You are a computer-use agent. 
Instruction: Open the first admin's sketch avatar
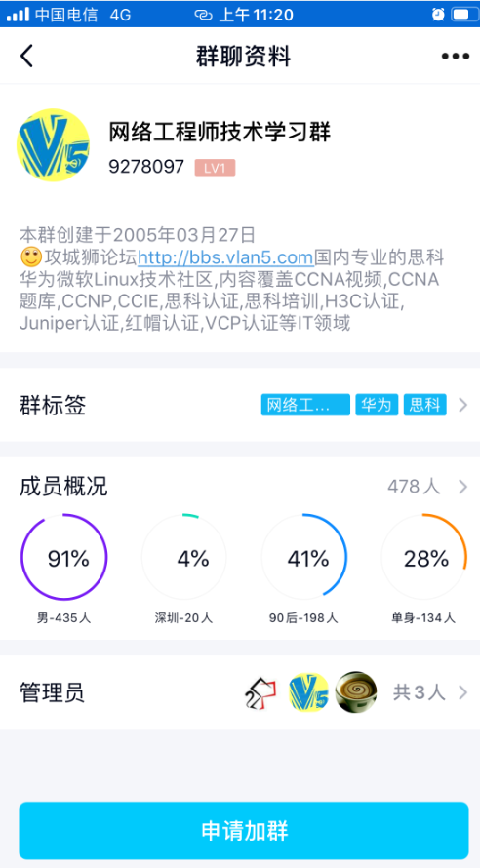pyautogui.click(x=260, y=692)
